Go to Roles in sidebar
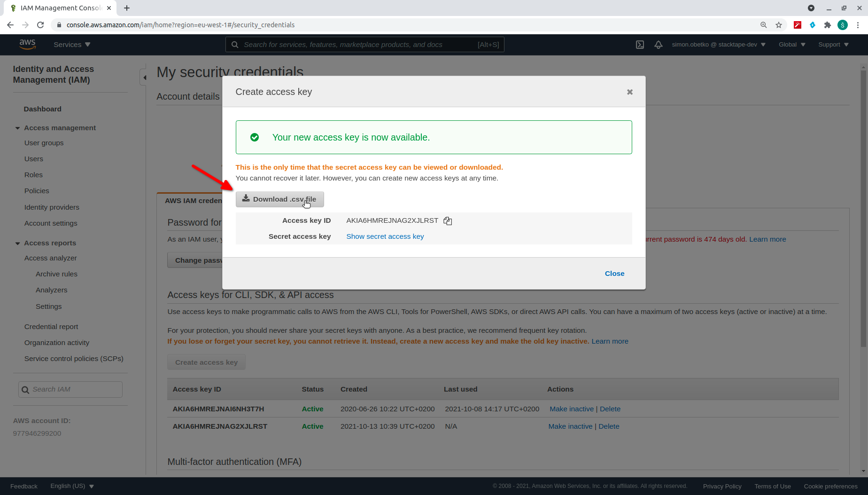 tap(33, 175)
